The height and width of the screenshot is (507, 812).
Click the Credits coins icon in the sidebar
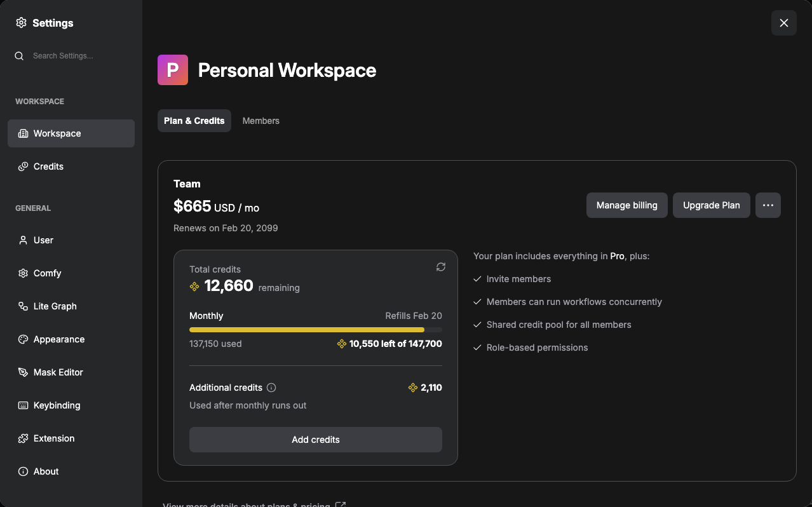click(x=24, y=166)
